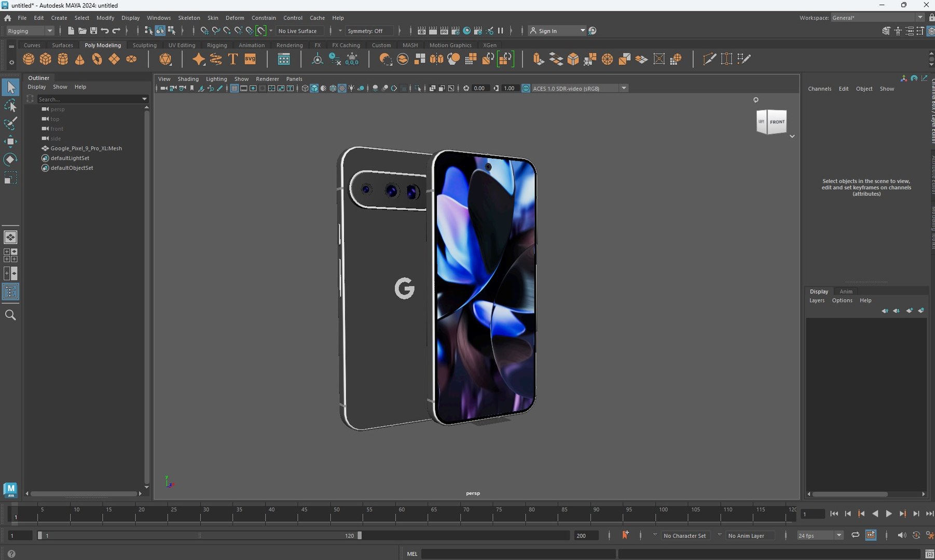Click the polygon Type text tool icon
Image resolution: width=935 pixels, height=560 pixels.
tap(233, 59)
